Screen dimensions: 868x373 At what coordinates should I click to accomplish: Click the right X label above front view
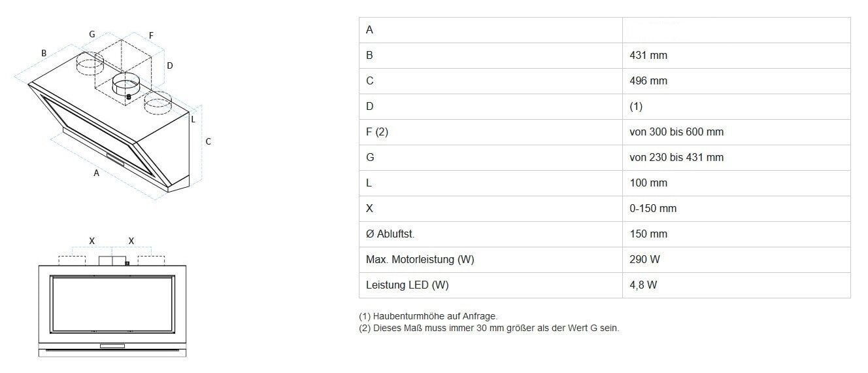coord(131,241)
